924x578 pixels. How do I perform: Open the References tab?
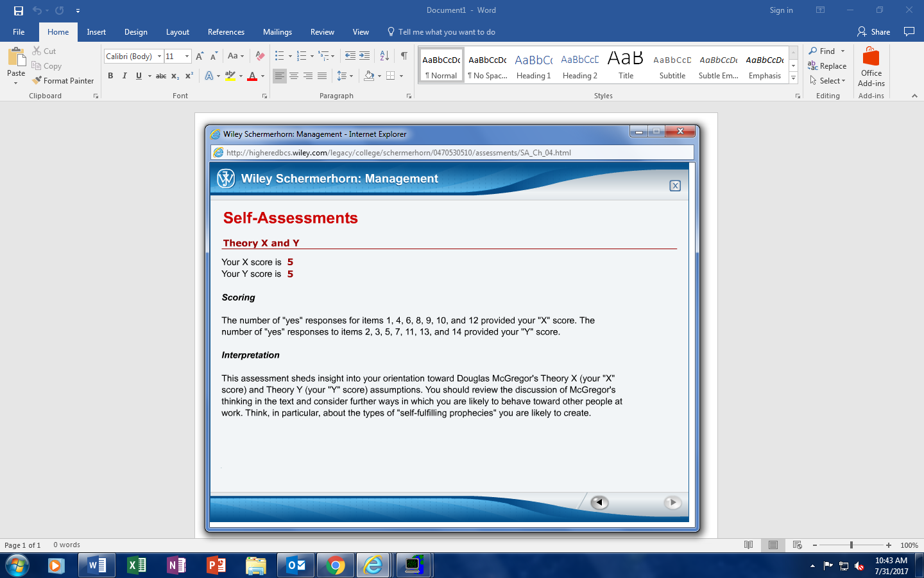click(x=226, y=32)
